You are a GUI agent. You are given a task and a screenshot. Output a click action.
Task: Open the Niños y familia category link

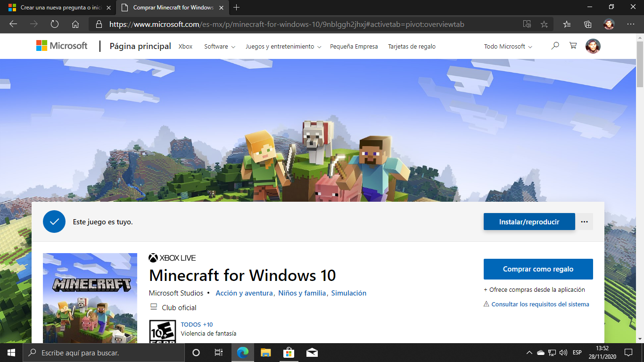pos(302,293)
